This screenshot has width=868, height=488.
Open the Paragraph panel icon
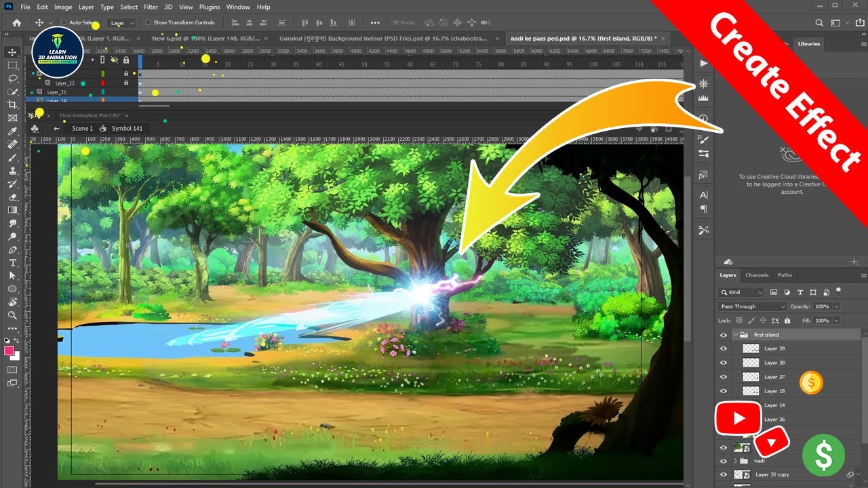pyautogui.click(x=703, y=209)
